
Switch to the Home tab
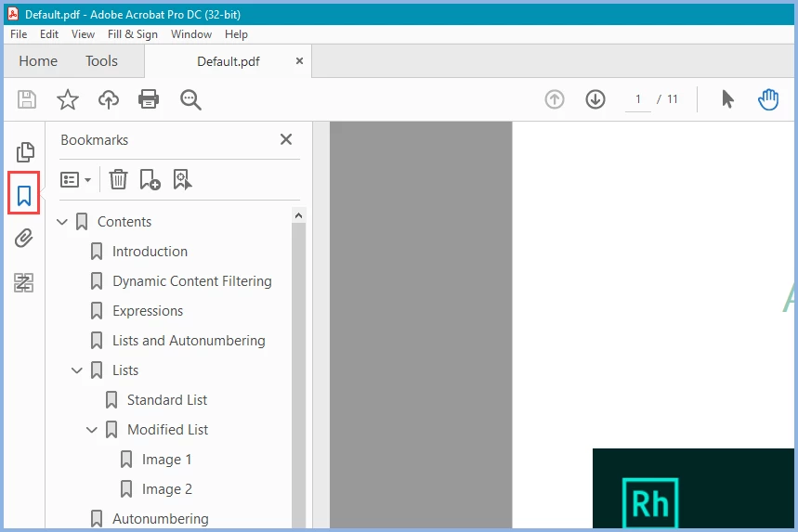tap(38, 61)
